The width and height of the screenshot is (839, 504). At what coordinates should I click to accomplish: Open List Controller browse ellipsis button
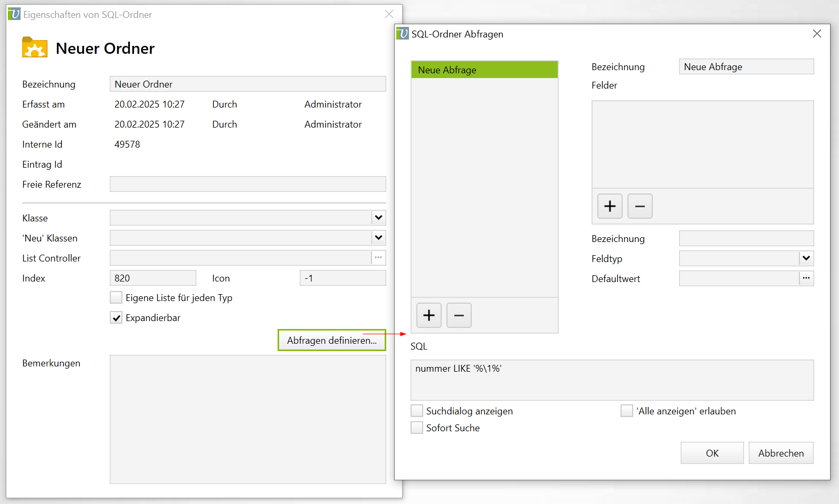378,258
